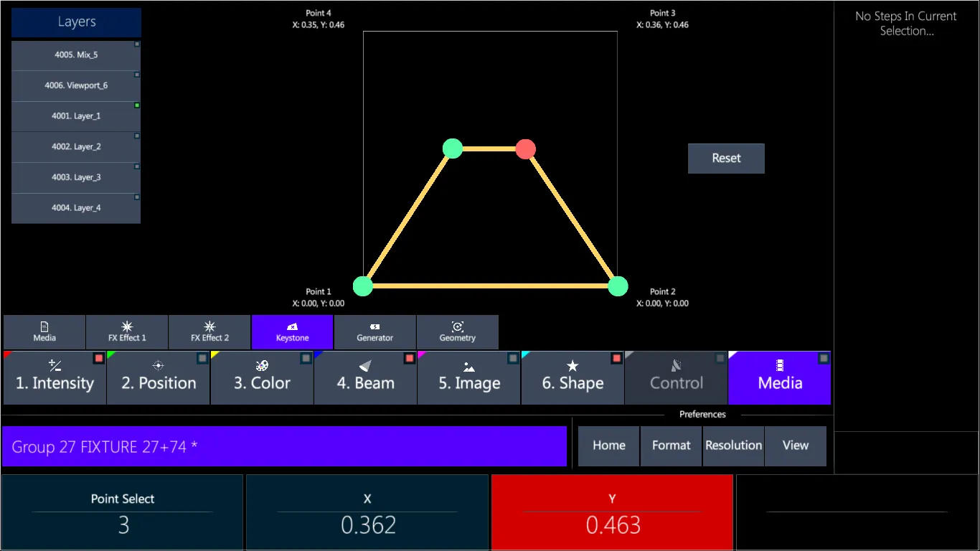This screenshot has height=551, width=980.
Task: Select layer 4001. Layer_1
Action: [x=76, y=116]
